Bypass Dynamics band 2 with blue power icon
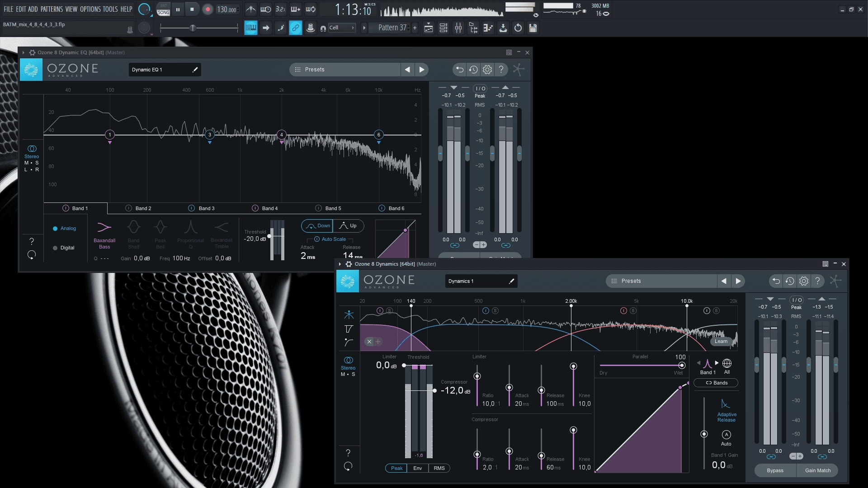868x488 pixels. pyautogui.click(x=486, y=310)
